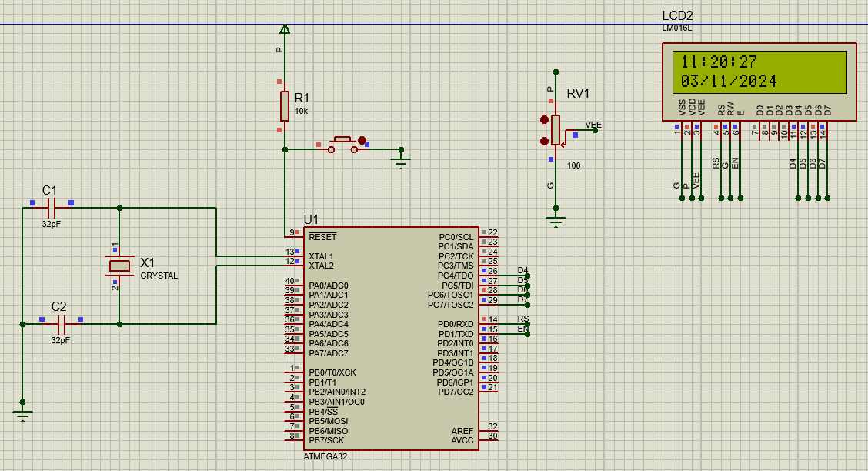Click the R1 reference label
The width and height of the screenshot is (868, 471).
tap(302, 98)
